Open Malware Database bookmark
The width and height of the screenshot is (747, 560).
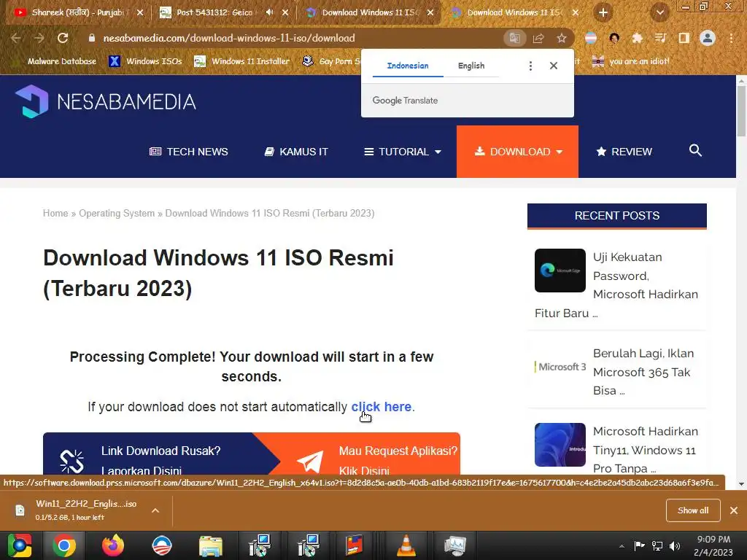pos(54,61)
